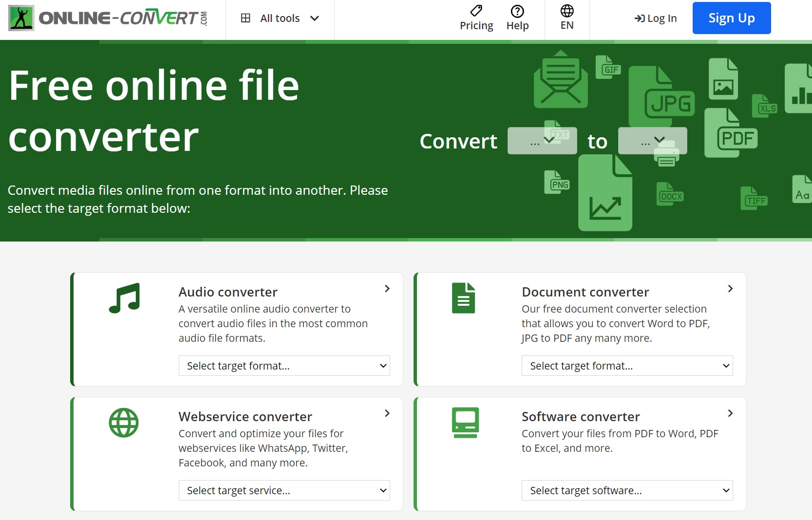Click the Online-Convert logo icon
812x520 pixels.
pyautogui.click(x=21, y=19)
